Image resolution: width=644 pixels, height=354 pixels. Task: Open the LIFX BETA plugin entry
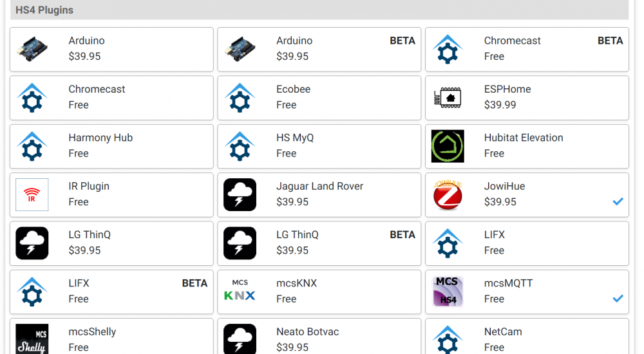tap(111, 292)
